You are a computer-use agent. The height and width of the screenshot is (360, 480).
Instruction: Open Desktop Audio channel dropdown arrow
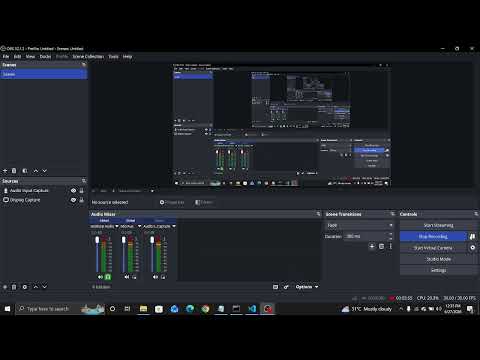(x=117, y=226)
